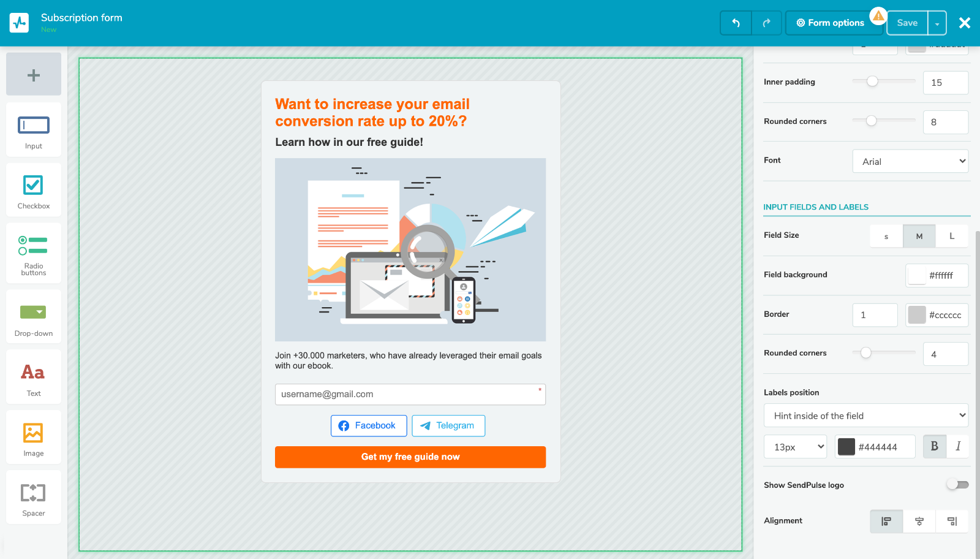Enable the Show SendPulse logo toggle

tap(956, 484)
